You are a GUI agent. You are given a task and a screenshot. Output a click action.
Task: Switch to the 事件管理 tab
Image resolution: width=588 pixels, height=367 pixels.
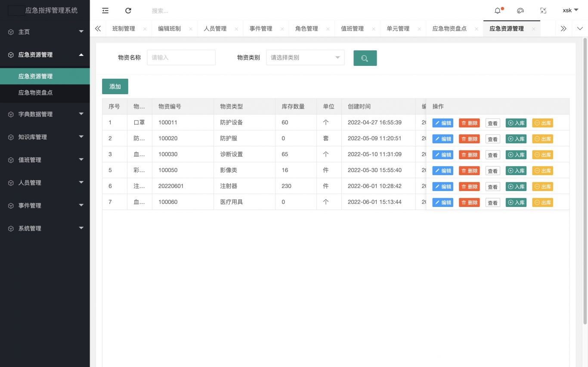(x=261, y=29)
